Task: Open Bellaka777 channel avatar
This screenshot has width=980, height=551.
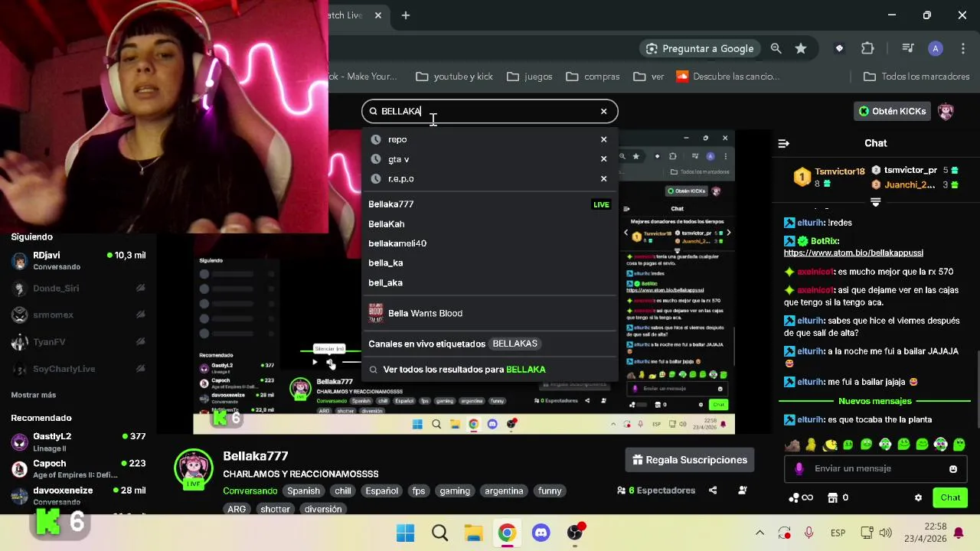Action: (194, 468)
